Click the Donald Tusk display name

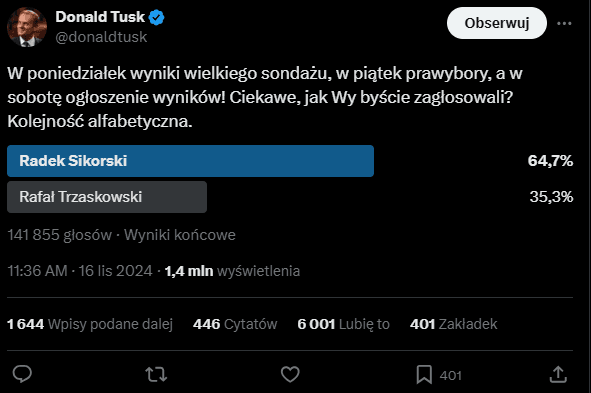pos(100,17)
